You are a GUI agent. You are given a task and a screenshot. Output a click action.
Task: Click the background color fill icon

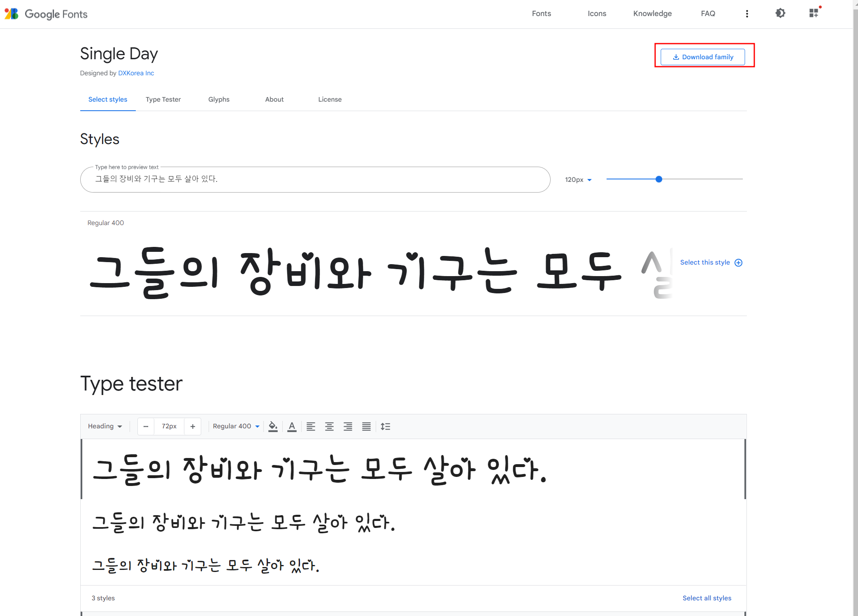click(273, 426)
